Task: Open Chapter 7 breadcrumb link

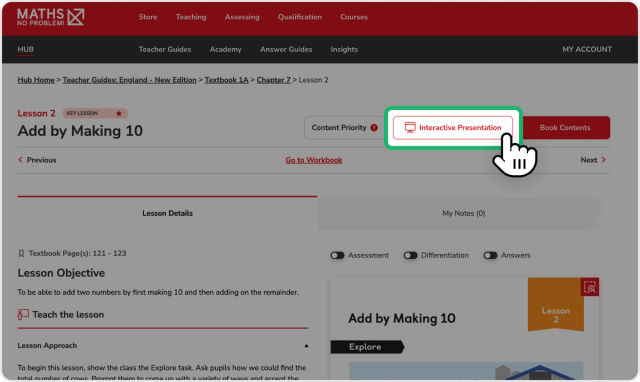Action: coord(273,80)
